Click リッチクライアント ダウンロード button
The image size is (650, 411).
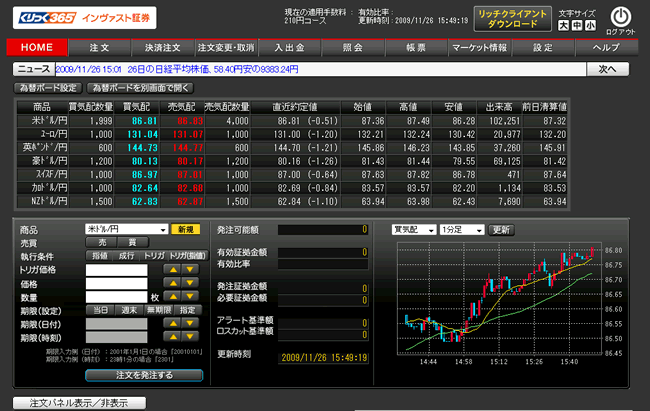point(512,19)
